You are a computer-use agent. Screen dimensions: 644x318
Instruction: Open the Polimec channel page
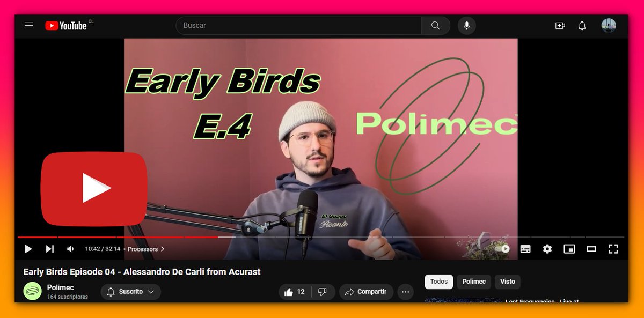click(59, 287)
